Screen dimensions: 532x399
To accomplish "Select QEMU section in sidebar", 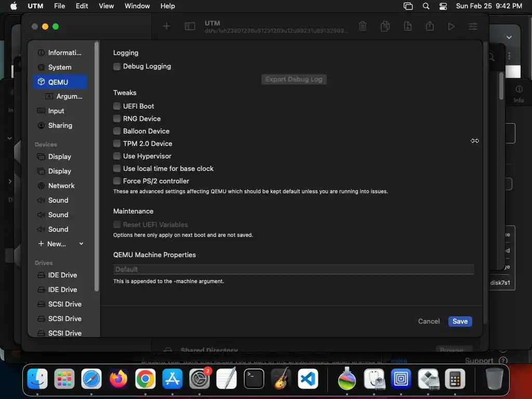I will [60, 82].
